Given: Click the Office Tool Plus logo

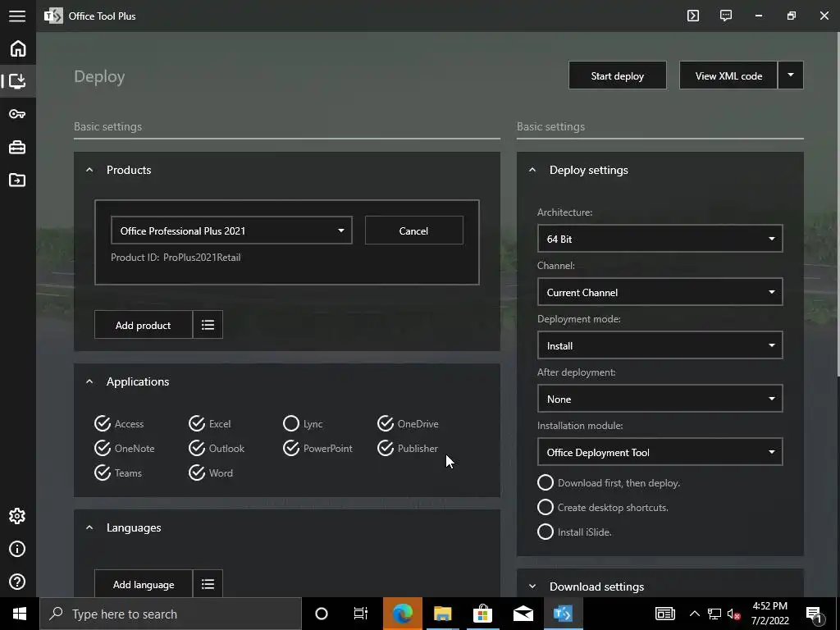Looking at the screenshot, I should tap(53, 16).
